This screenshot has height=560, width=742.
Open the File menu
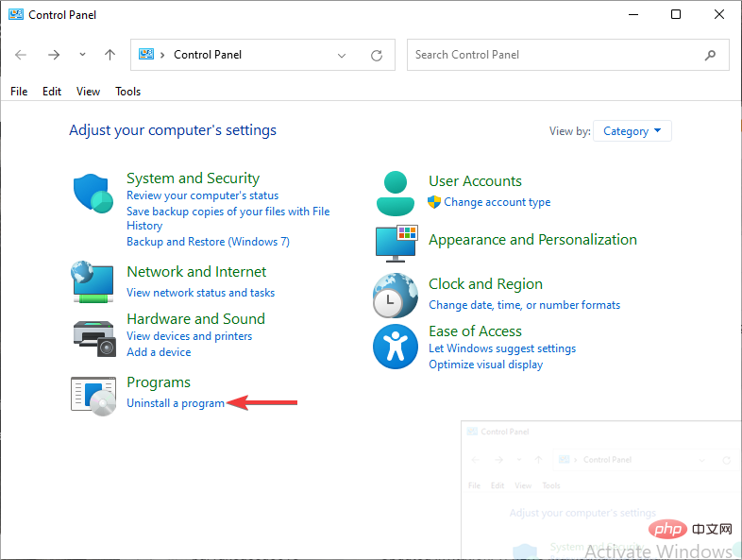[19, 92]
